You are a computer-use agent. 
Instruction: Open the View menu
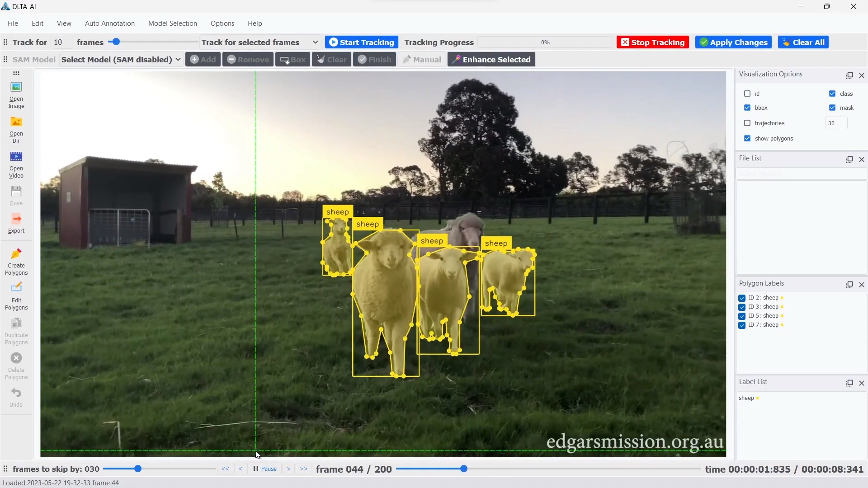(x=64, y=23)
